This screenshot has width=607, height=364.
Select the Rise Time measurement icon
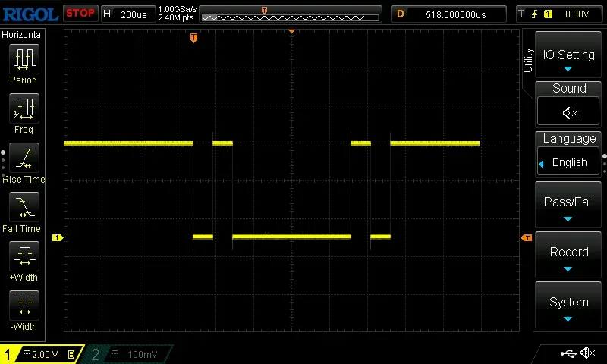[x=24, y=158]
